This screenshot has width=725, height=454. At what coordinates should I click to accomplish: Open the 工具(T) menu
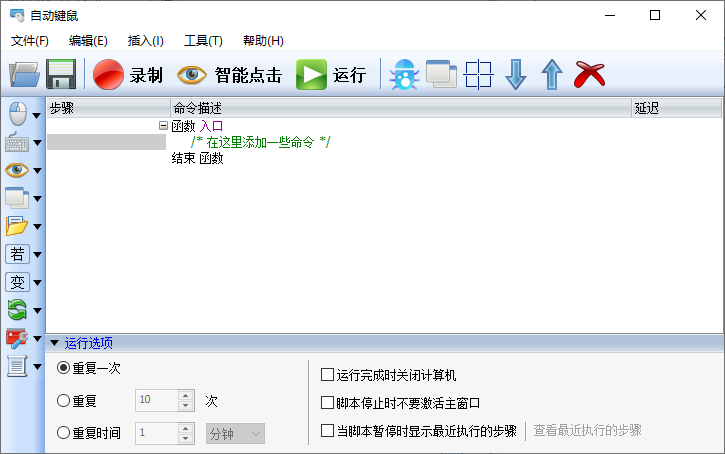(203, 41)
